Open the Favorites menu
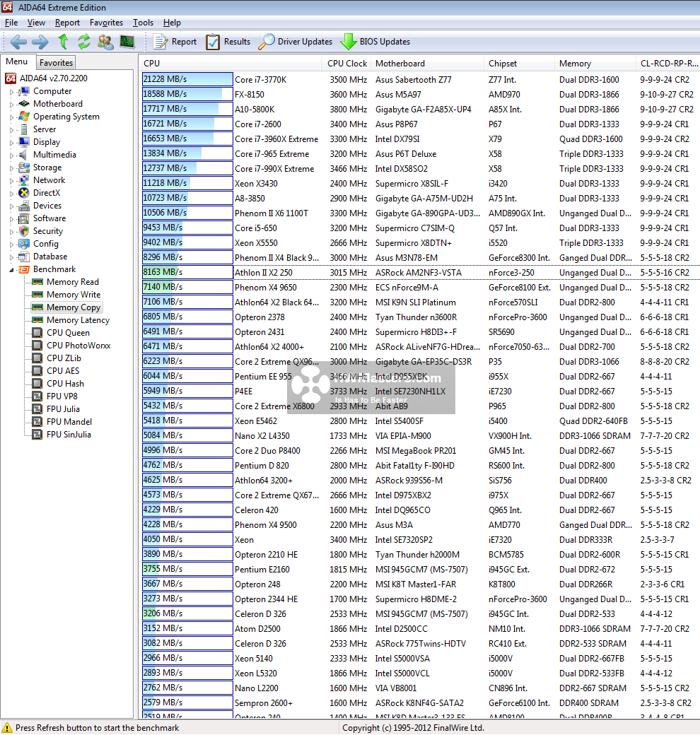 point(107,23)
